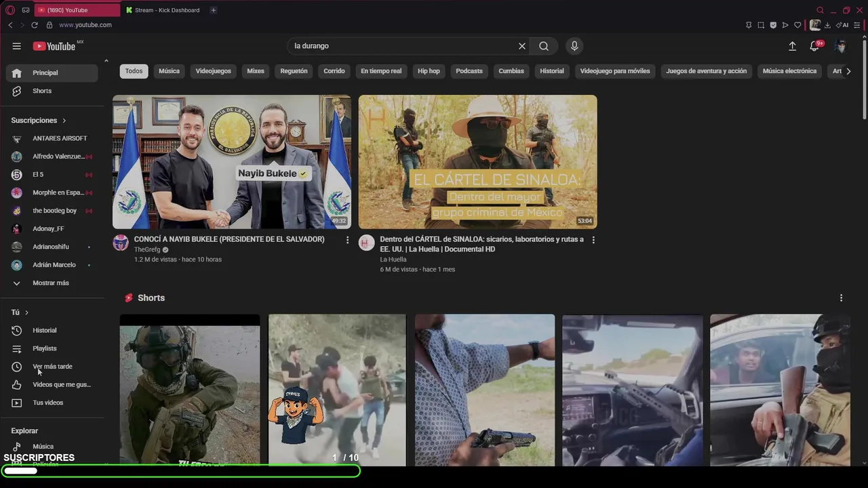The image size is (868, 488).
Task: Open options menu for Sinaloa documentary video
Action: coord(593,240)
